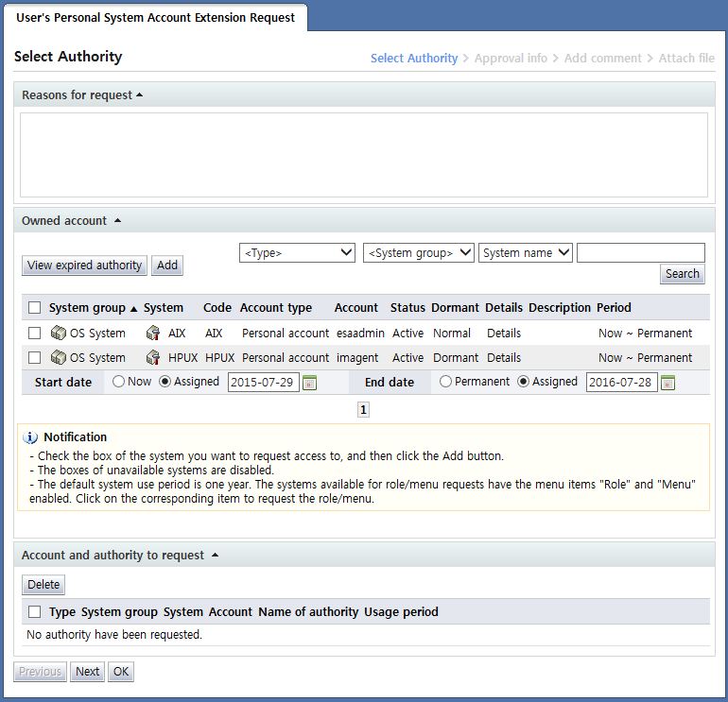Image resolution: width=728 pixels, height=702 pixels.
Task: Click the OS System icon in AIX row
Action: (58, 334)
